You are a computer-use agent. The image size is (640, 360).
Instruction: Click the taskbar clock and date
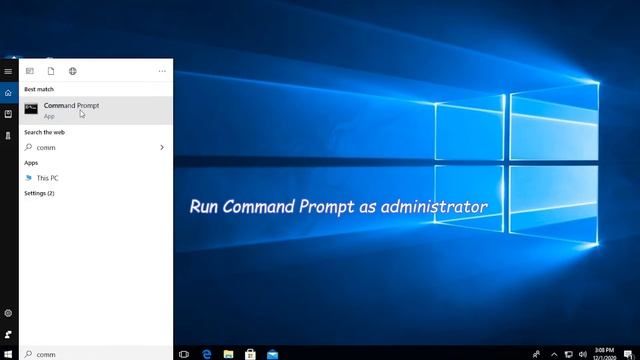[x=604, y=353]
